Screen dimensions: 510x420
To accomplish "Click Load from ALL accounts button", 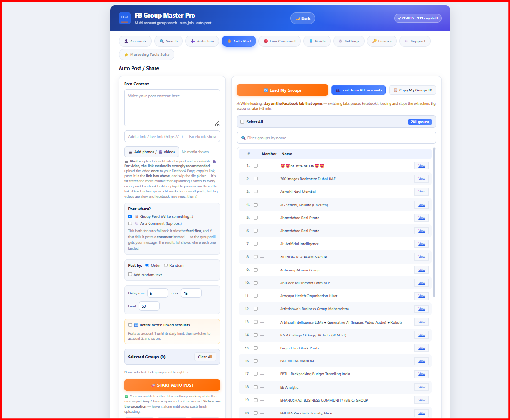I will pos(359,90).
